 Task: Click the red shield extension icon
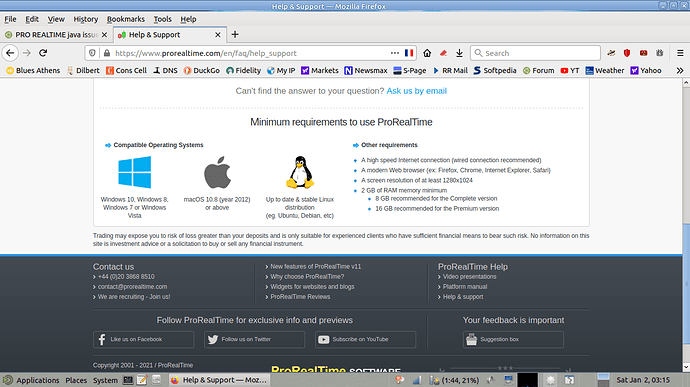pos(627,53)
